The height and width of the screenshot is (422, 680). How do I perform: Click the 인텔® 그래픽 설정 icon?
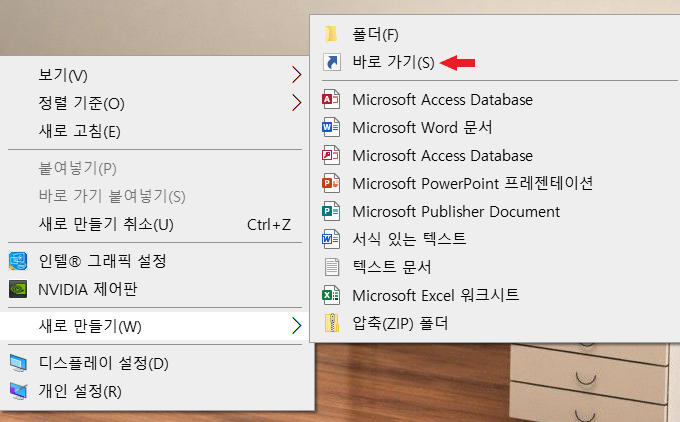click(x=18, y=261)
